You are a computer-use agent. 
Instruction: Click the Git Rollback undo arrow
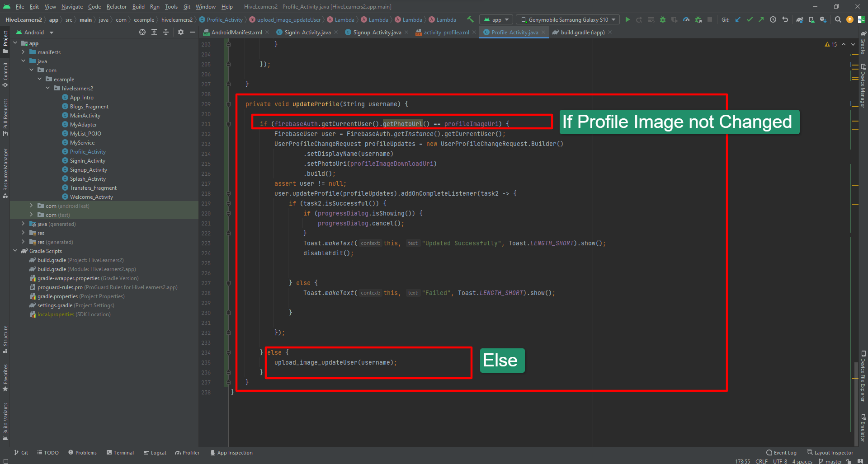[785, 19]
